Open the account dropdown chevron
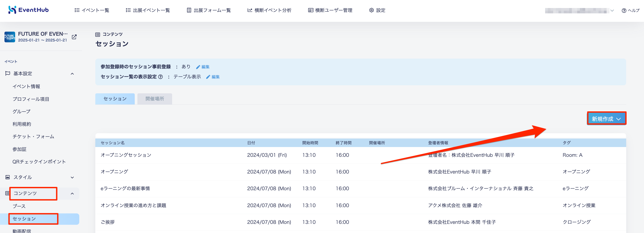 tap(612, 10)
